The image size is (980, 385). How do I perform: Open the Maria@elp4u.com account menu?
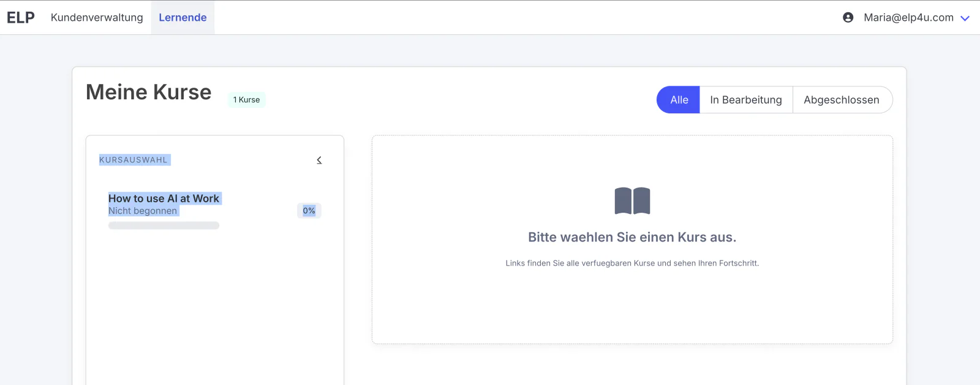pyautogui.click(x=908, y=18)
